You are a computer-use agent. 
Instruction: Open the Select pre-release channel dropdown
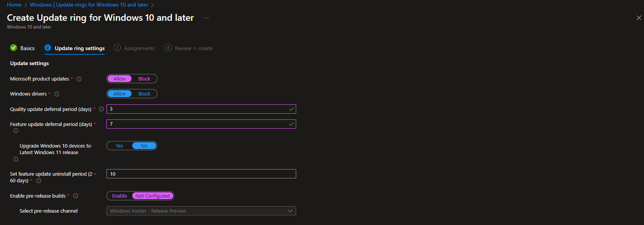coord(201,211)
